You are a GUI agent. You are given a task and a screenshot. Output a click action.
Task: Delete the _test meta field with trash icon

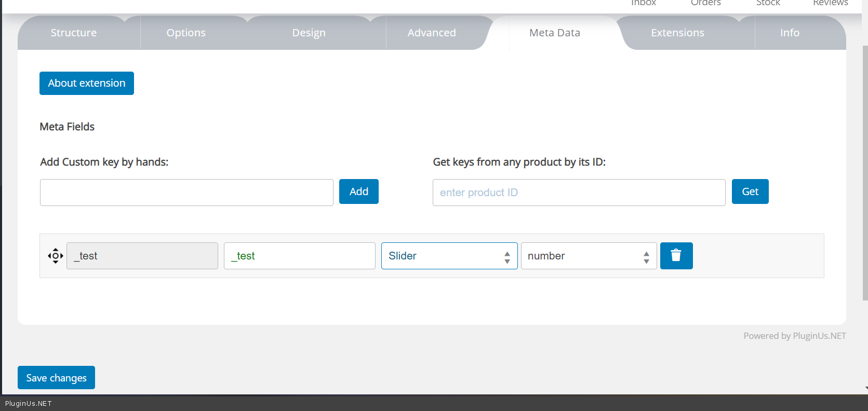point(676,256)
